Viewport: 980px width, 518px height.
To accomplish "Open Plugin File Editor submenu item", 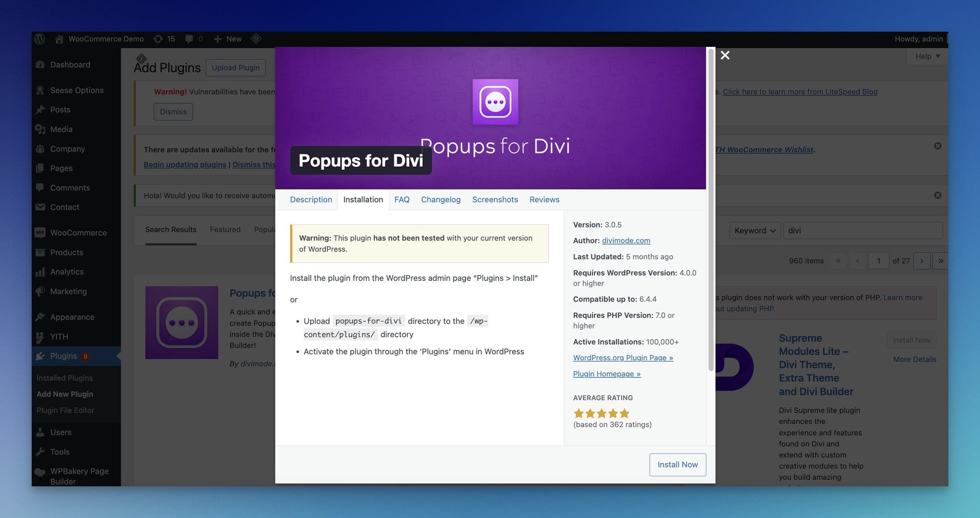I will coord(65,410).
